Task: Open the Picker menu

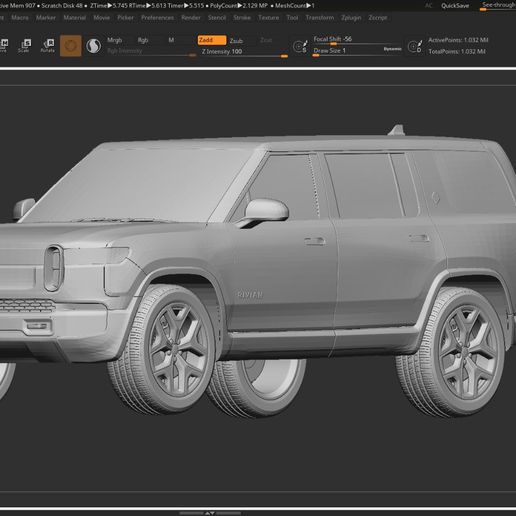Action: click(125, 18)
